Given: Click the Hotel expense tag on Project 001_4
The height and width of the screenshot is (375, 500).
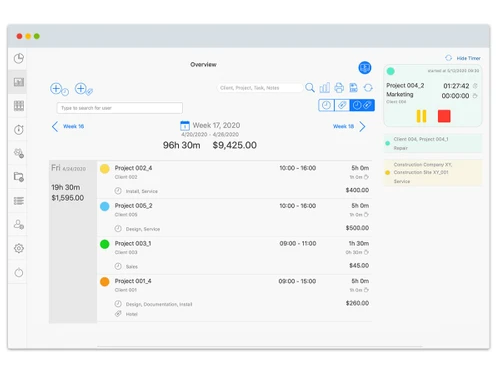Looking at the screenshot, I should click(x=131, y=314).
